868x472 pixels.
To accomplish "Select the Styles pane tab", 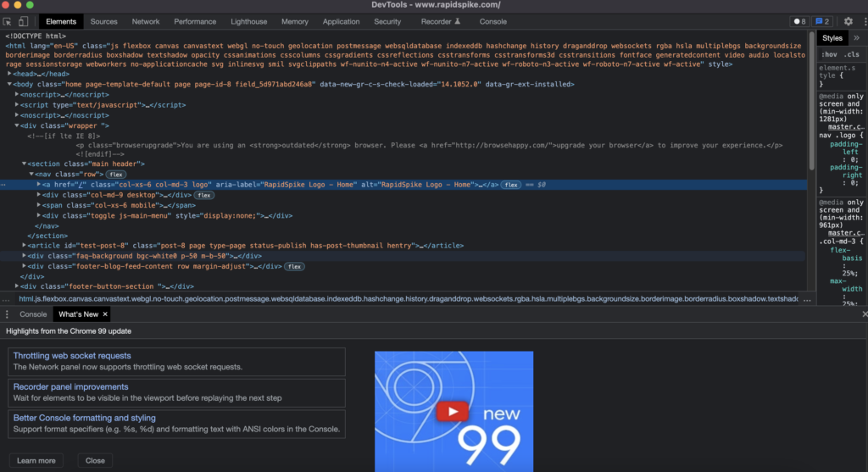I will (832, 38).
